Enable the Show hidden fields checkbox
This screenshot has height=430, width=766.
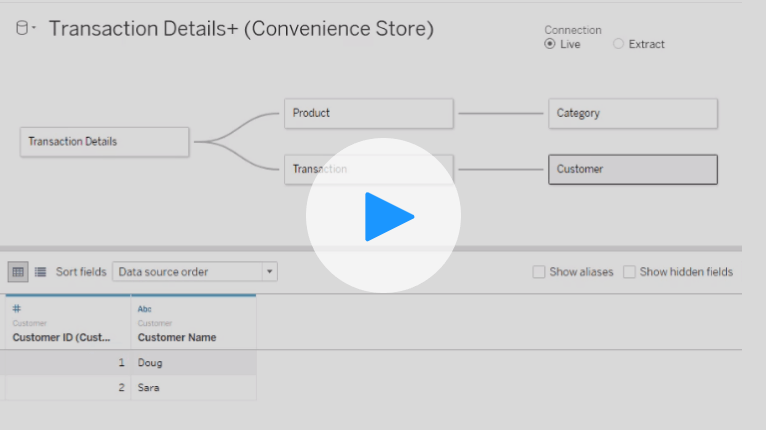point(629,272)
